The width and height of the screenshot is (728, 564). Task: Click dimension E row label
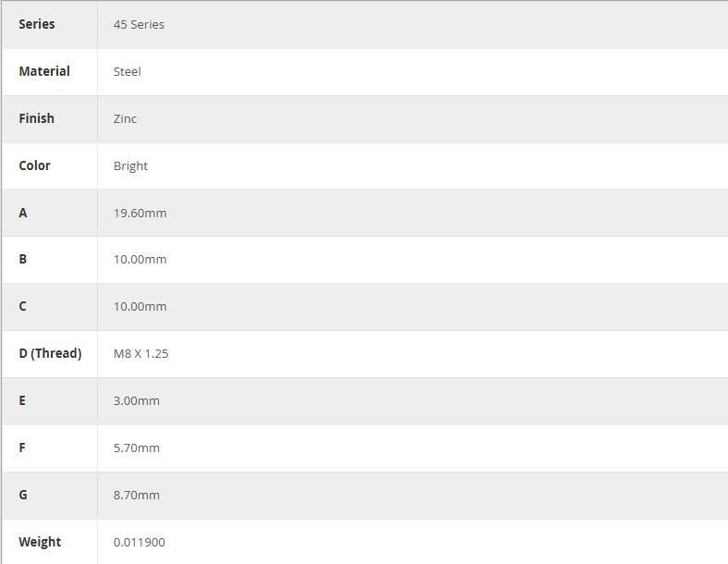pyautogui.click(x=22, y=400)
